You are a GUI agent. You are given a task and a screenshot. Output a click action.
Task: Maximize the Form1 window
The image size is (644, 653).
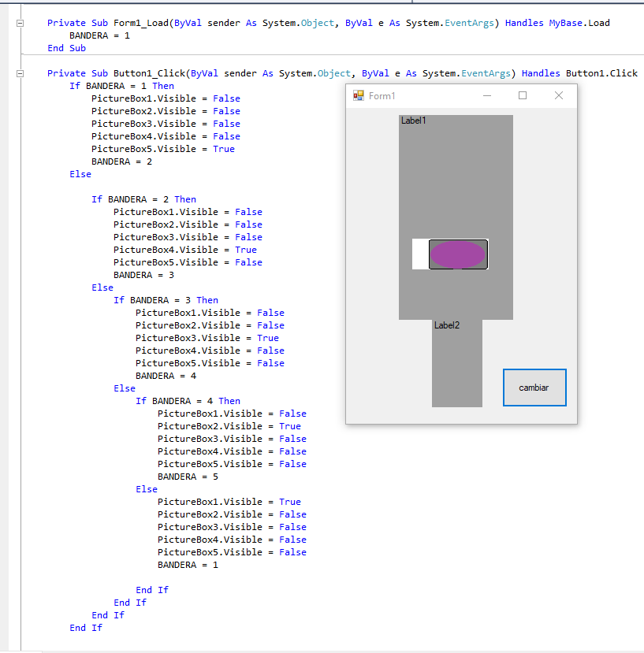(523, 96)
